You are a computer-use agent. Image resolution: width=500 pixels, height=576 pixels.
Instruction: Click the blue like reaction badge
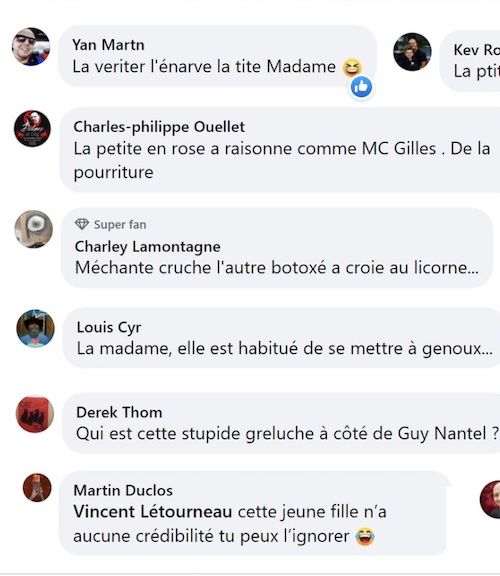click(x=361, y=87)
